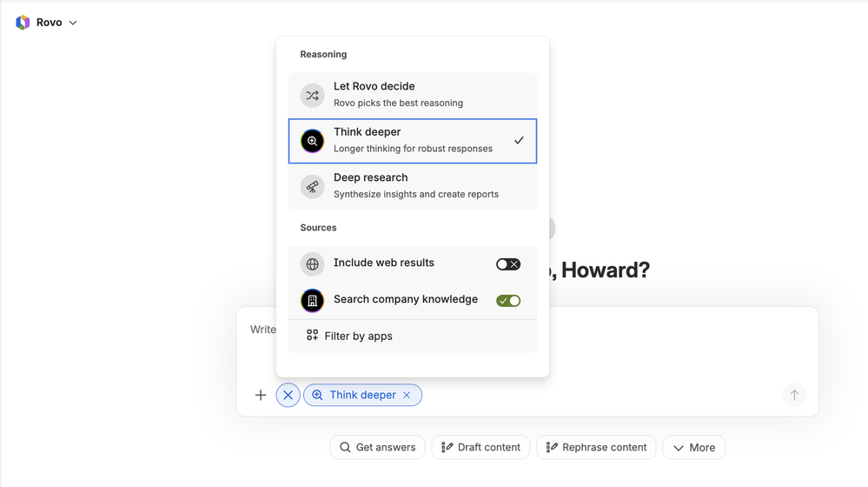Click the Think deeper chip in prompt bar
Screen dimensions: 868x487
(362, 395)
